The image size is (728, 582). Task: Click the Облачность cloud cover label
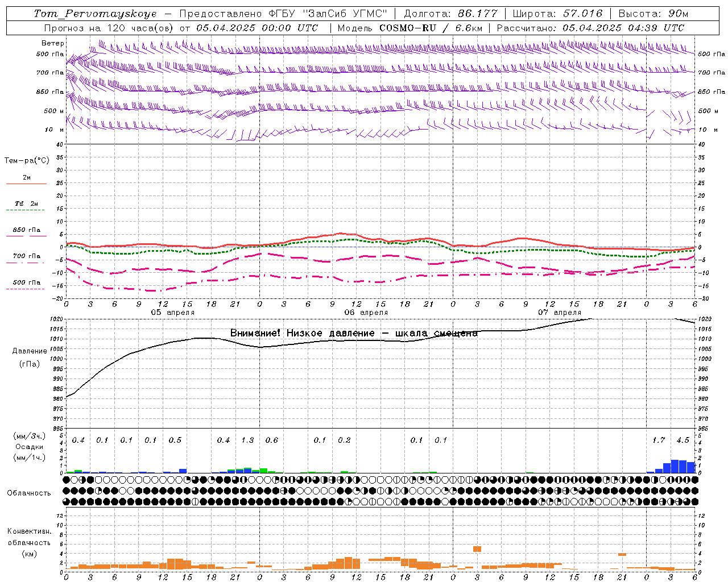point(29,493)
